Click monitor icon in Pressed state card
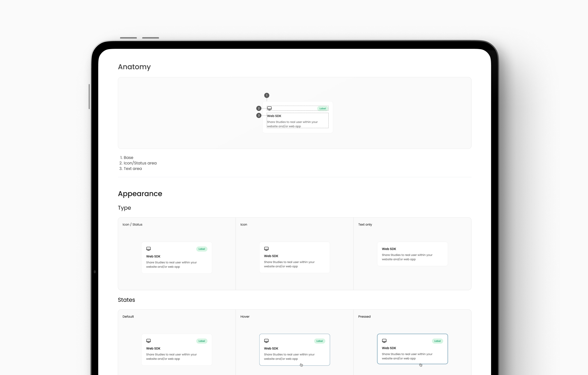This screenshot has height=375, width=588. tap(384, 341)
